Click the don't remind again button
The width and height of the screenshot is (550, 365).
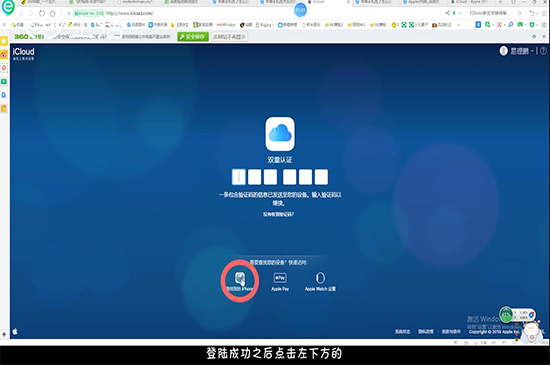(x=229, y=37)
